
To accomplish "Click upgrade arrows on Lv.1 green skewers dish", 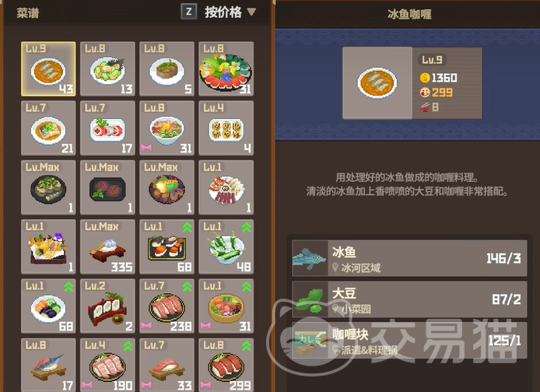I will [x=246, y=227].
